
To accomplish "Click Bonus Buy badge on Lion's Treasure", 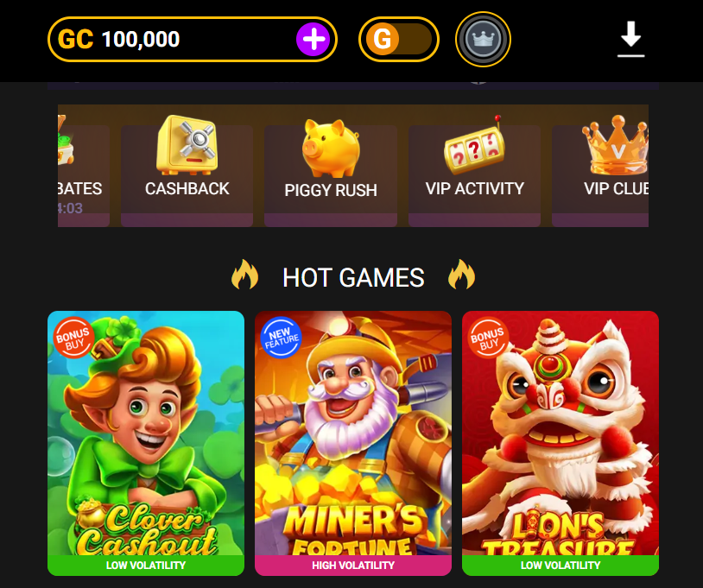I will point(488,338).
